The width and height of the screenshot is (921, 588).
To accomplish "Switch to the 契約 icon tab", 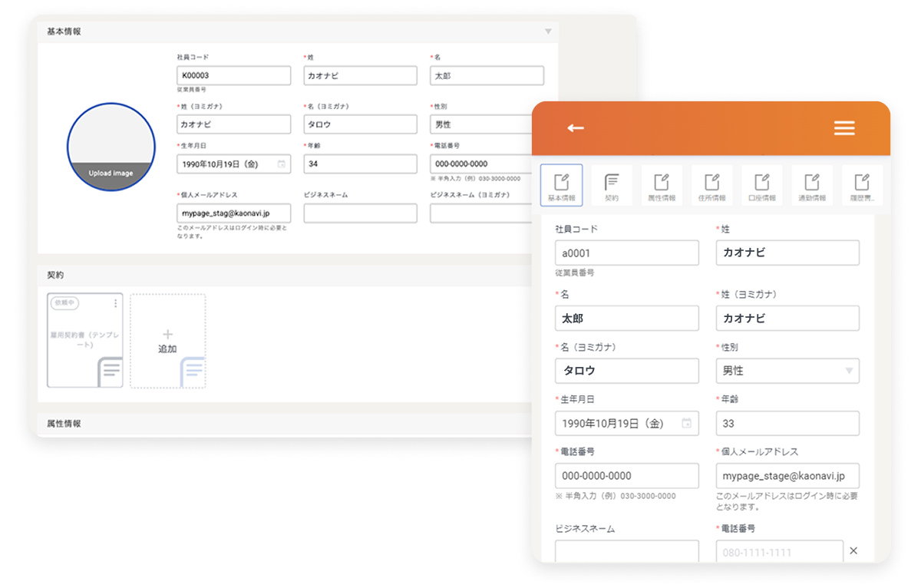I will point(612,186).
